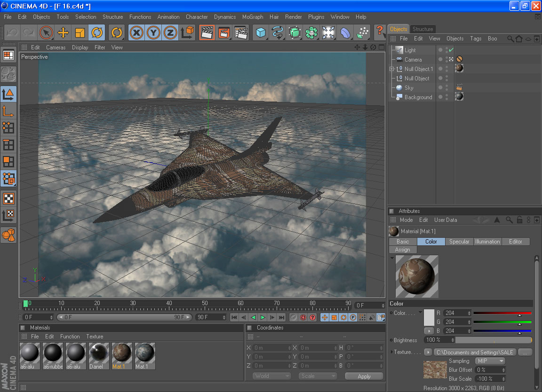This screenshot has height=392, width=542.
Task: Activate the Move tool in top toolbar
Action: pyautogui.click(x=63, y=33)
